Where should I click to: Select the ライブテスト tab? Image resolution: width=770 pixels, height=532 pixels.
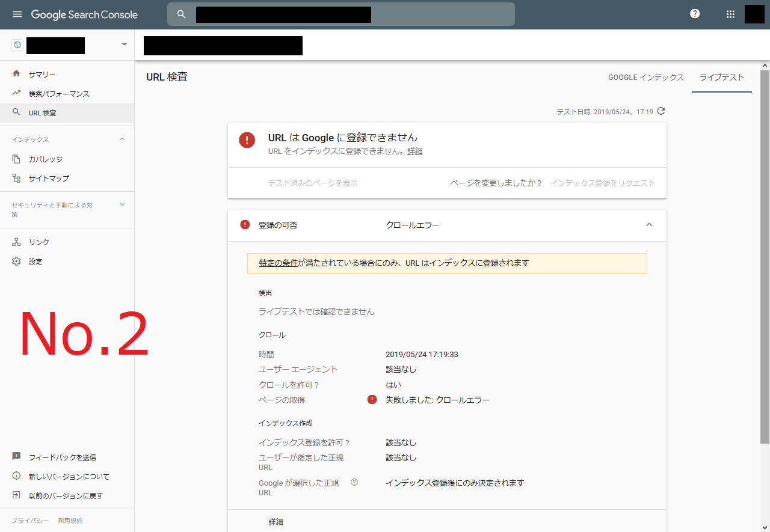click(x=722, y=78)
